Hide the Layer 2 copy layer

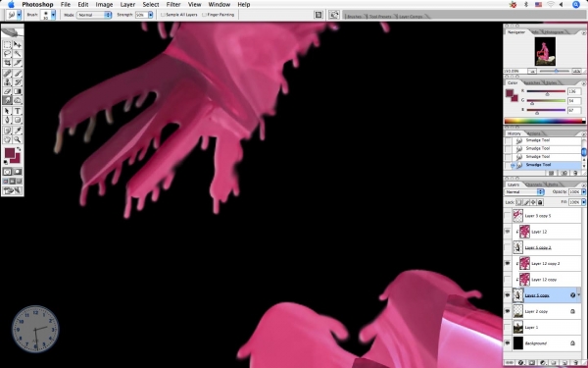(508, 311)
